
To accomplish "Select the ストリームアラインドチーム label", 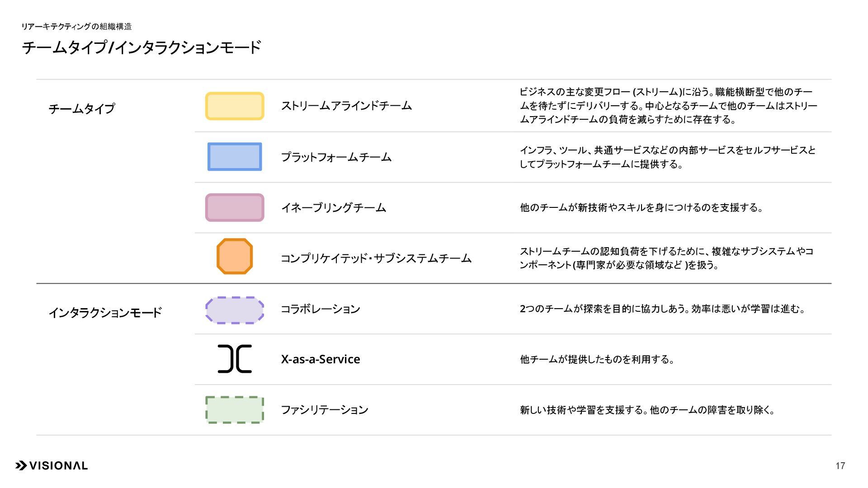I will pos(346,106).
